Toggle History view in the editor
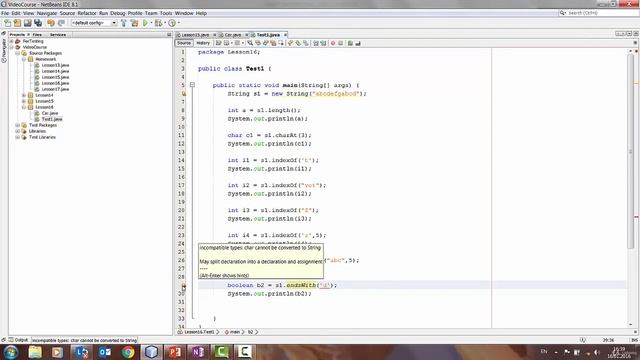Screen dimensions: 640x360 [203, 43]
